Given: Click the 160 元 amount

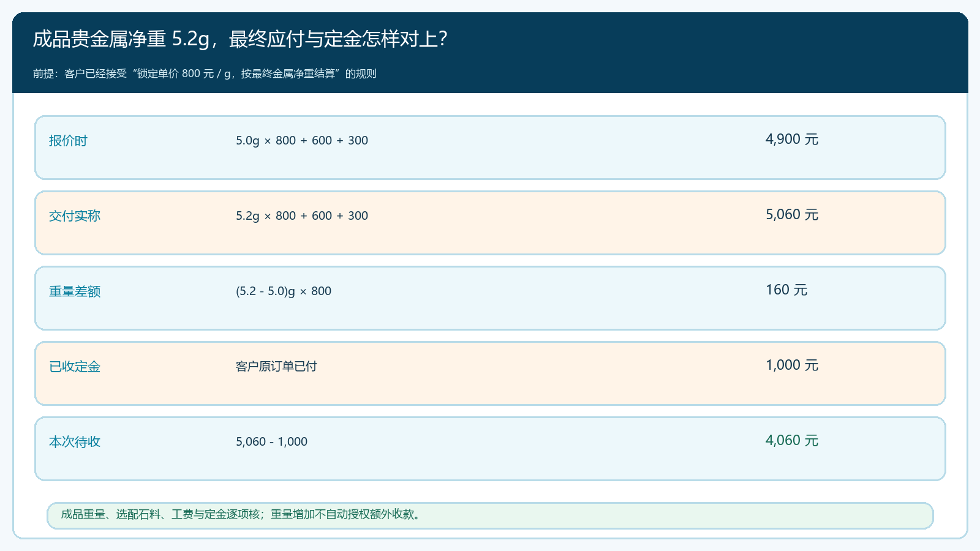Looking at the screenshot, I should coord(786,290).
